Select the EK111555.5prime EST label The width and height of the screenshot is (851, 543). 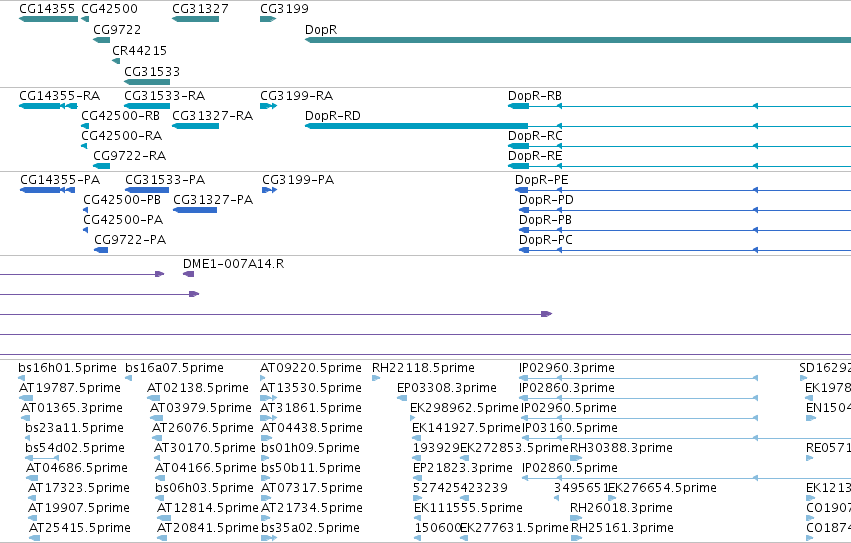[x=468, y=508]
